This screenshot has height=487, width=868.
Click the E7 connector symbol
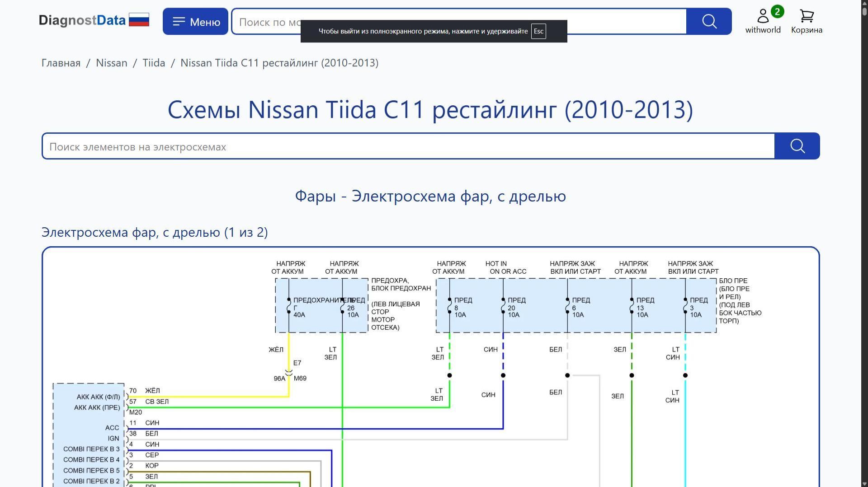coord(289,372)
